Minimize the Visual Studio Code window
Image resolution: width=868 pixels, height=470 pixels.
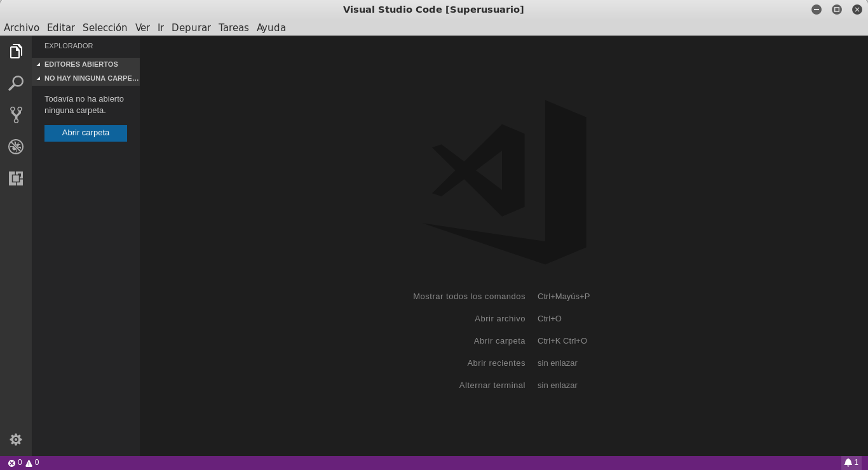click(817, 10)
